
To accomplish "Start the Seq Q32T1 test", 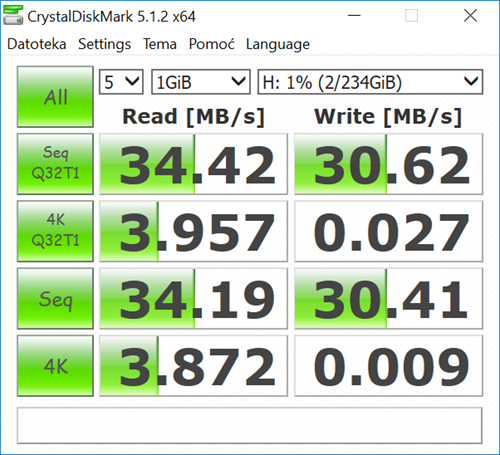I will 55,164.
